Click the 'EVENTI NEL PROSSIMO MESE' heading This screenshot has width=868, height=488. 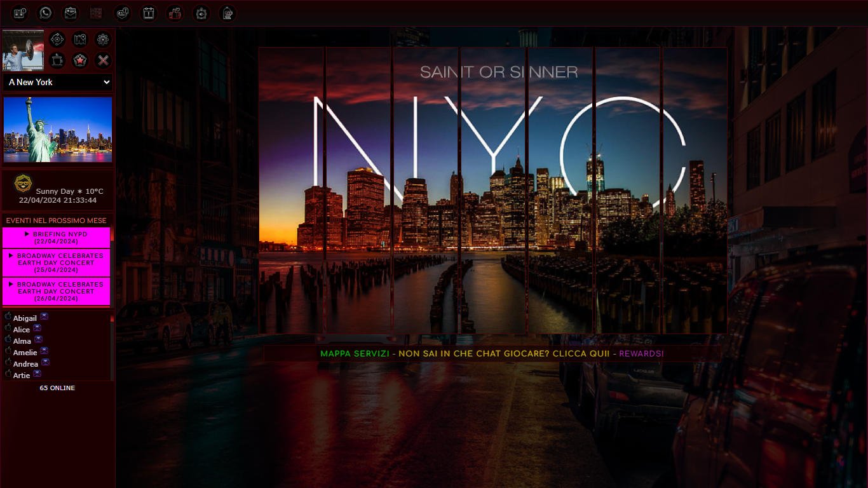57,220
